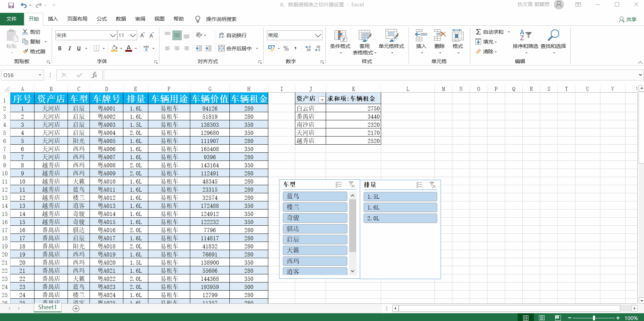Click the Decrease Font Size icon

(x=152, y=35)
